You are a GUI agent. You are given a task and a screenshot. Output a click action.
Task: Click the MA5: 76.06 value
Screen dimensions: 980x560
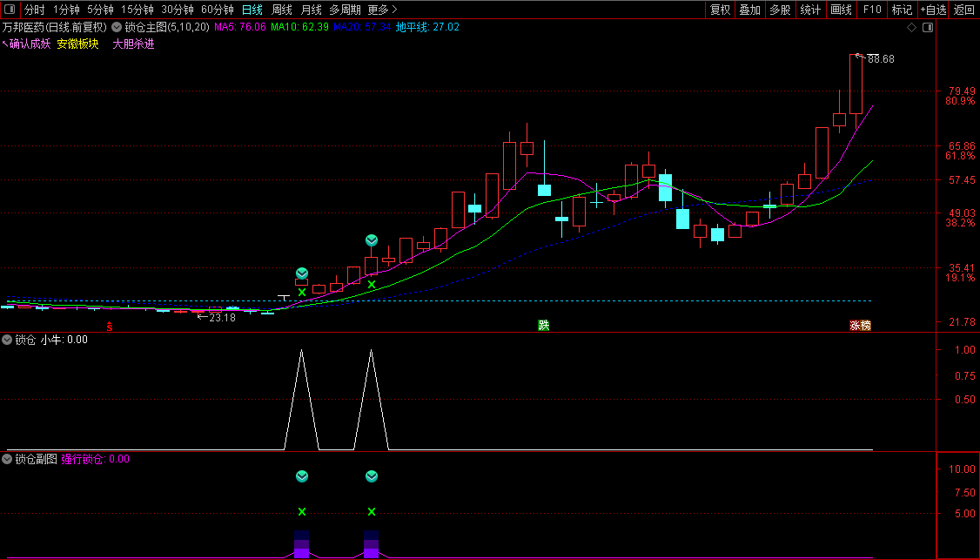[x=240, y=28]
